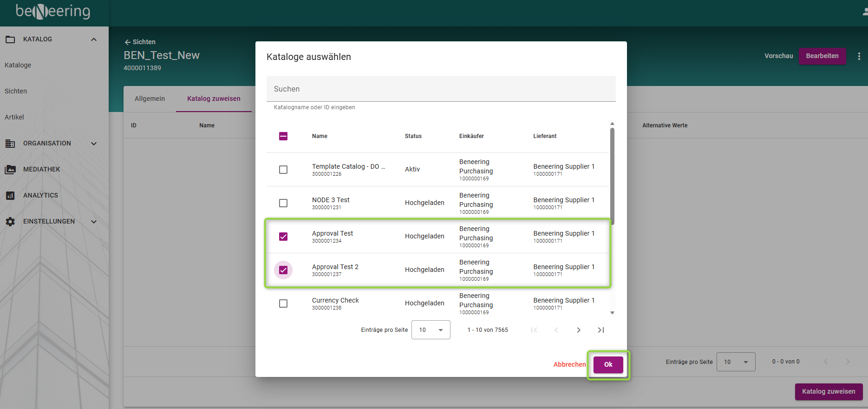The height and width of the screenshot is (409, 868).
Task: Check the Template Catalog checkbox
Action: tap(283, 170)
